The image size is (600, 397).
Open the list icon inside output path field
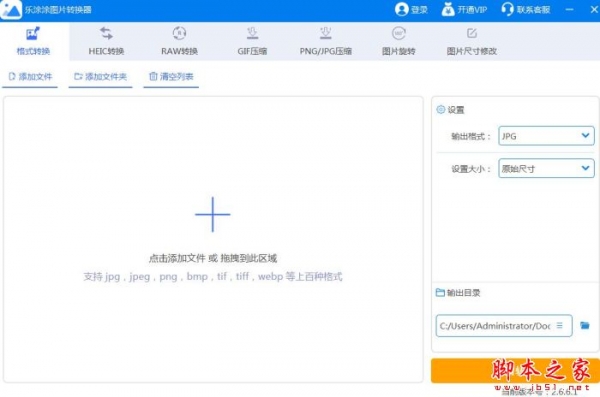[559, 325]
